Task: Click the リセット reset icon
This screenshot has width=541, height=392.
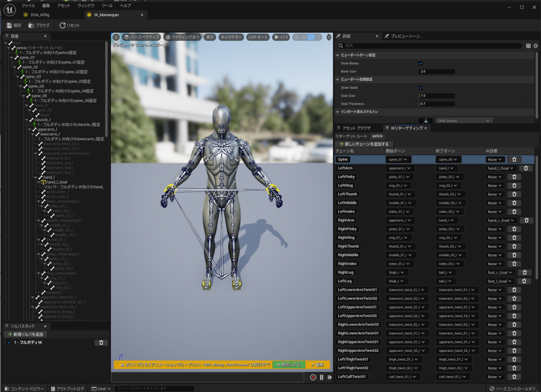Action: tap(62, 25)
